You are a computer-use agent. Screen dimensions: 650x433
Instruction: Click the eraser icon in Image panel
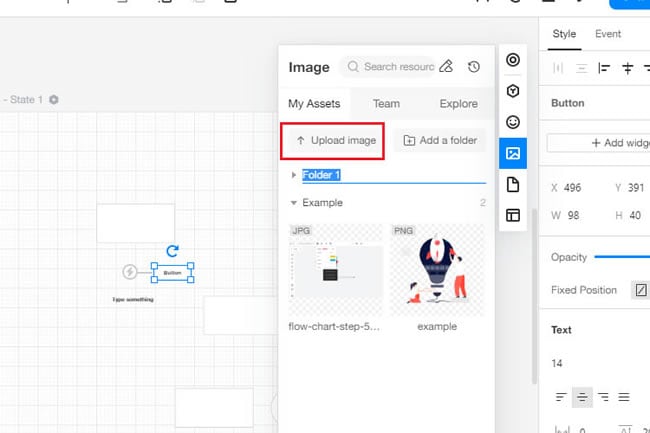446,66
